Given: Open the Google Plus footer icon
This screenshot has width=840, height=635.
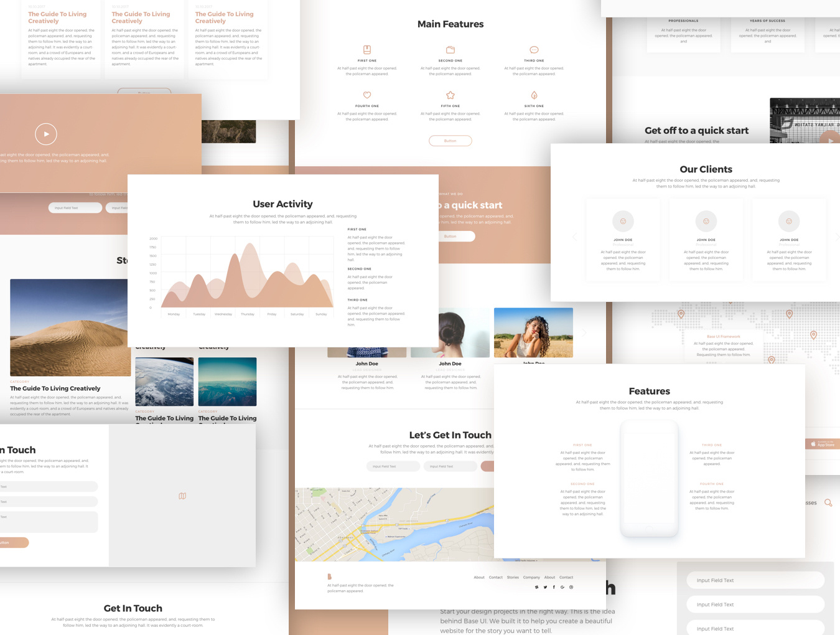Looking at the screenshot, I should (562, 587).
